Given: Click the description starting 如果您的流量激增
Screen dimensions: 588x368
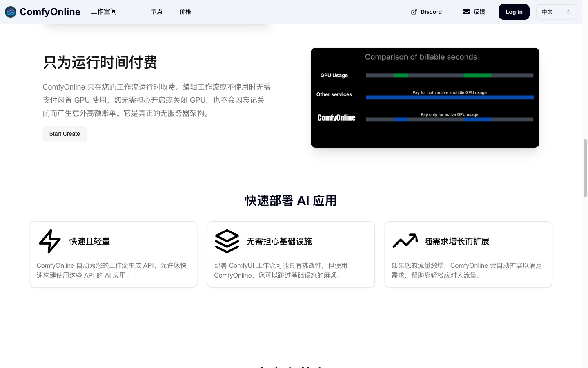Looking at the screenshot, I should coord(467,270).
